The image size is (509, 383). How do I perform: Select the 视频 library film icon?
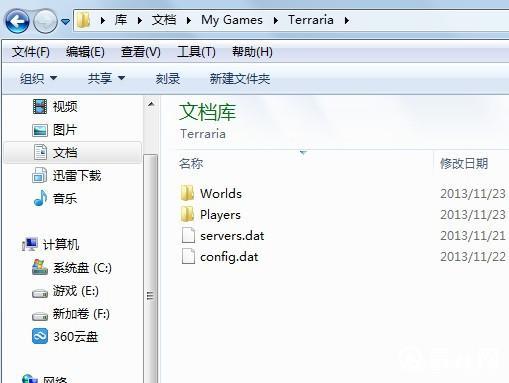(x=40, y=107)
